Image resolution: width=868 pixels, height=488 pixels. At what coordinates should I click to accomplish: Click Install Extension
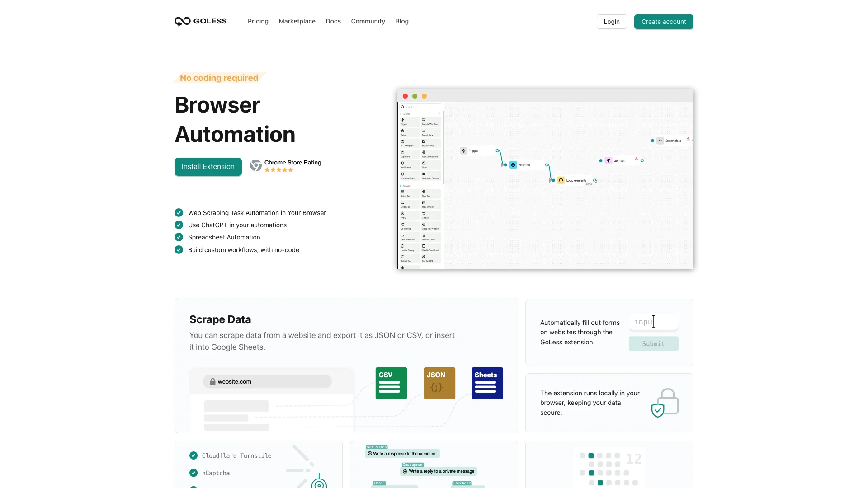pos(208,166)
